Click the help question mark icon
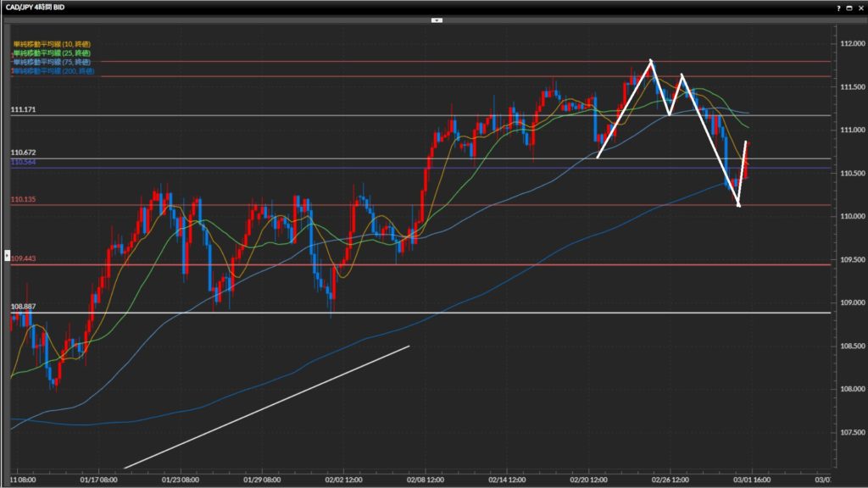 [838, 7]
